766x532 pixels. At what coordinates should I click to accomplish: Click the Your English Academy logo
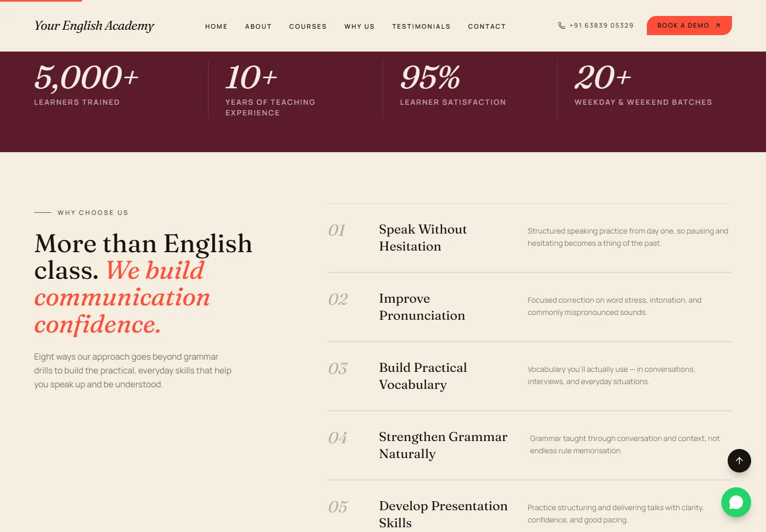94,26
